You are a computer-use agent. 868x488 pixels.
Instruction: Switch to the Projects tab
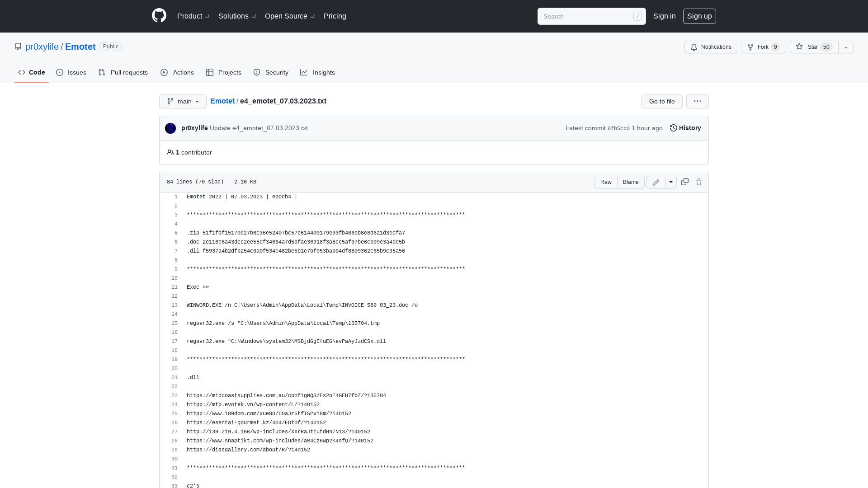(224, 72)
